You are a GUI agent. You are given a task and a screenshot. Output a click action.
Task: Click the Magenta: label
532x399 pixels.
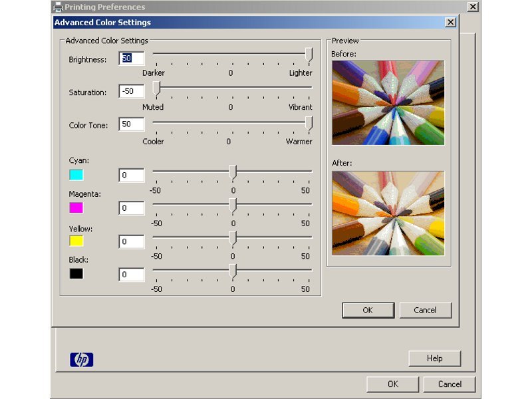85,194
